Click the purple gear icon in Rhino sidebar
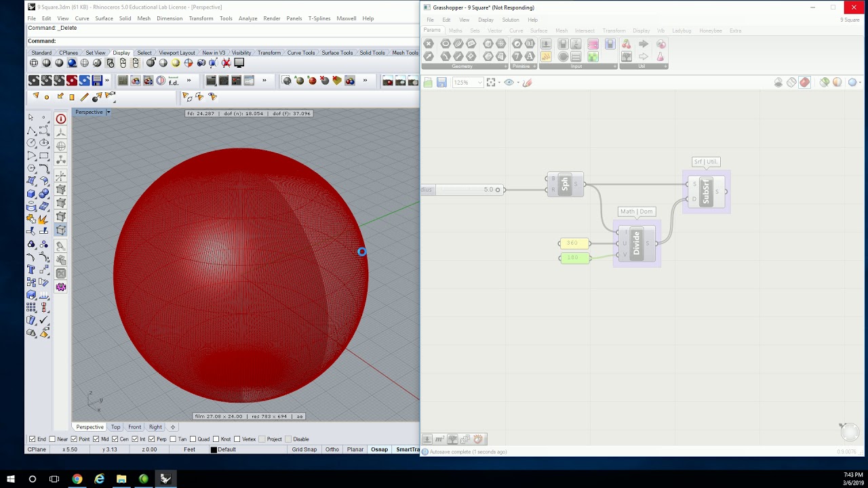Image resolution: width=868 pixels, height=488 pixels. (61, 287)
